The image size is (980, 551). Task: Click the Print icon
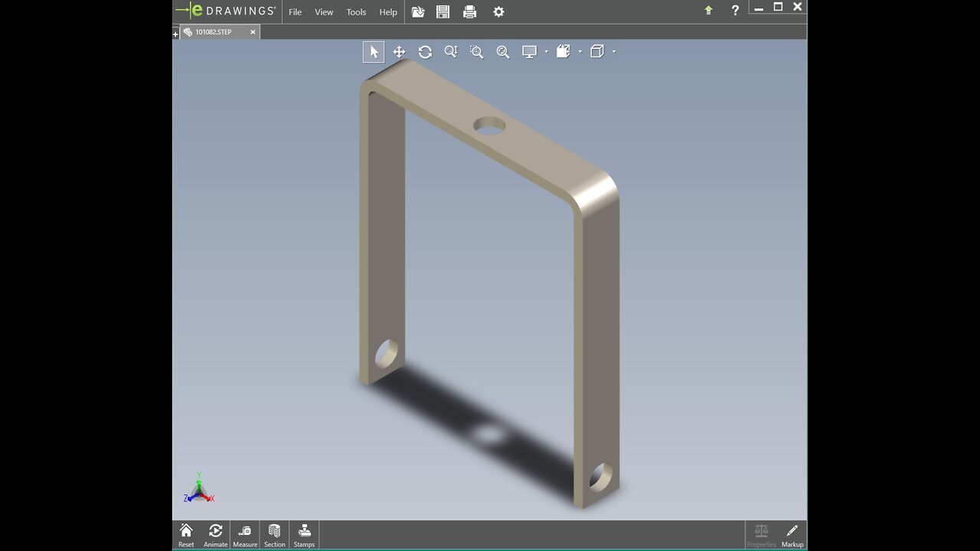(x=470, y=11)
